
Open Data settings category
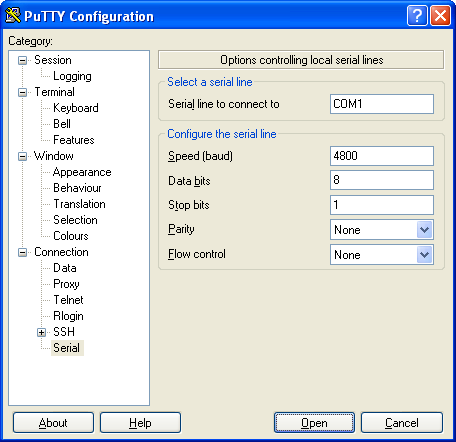click(65, 268)
